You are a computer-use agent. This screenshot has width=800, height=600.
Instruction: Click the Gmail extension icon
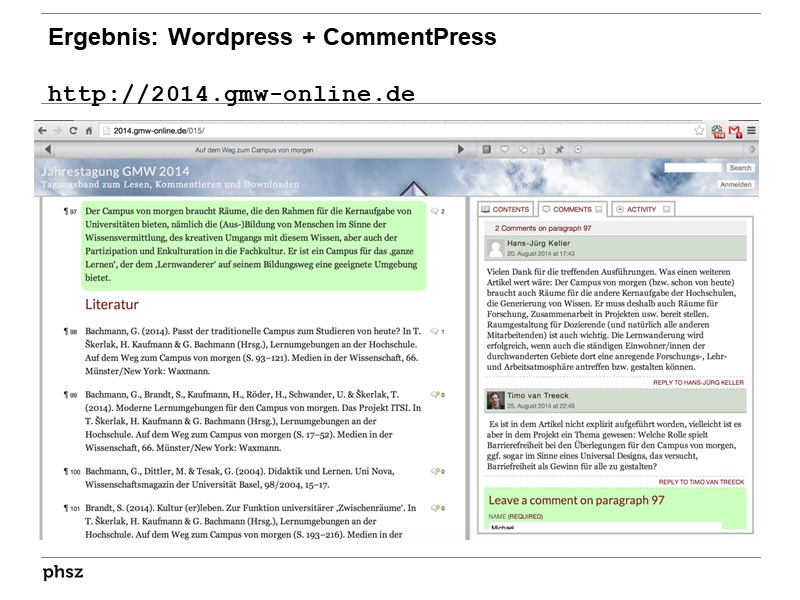pos(735,130)
